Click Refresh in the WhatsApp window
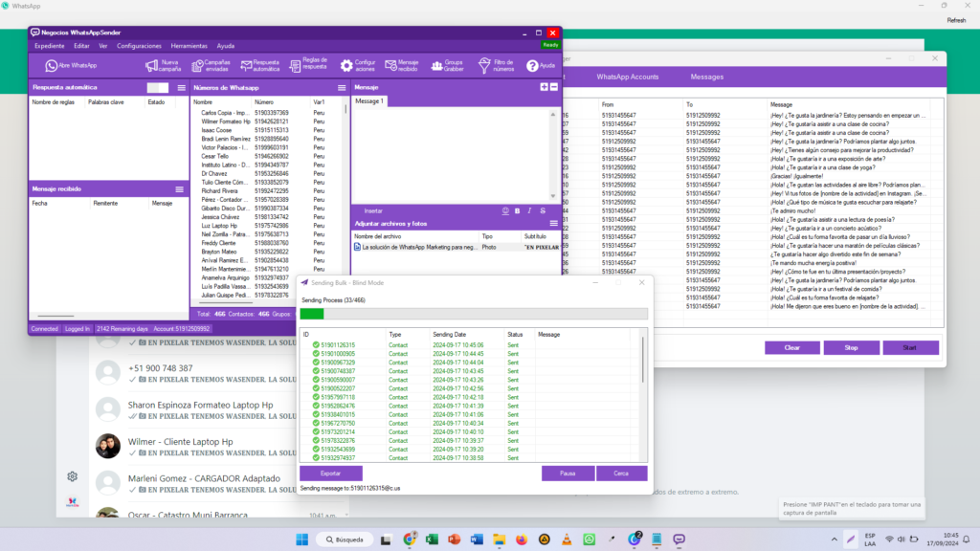This screenshot has height=551, width=980. pyautogui.click(x=956, y=21)
